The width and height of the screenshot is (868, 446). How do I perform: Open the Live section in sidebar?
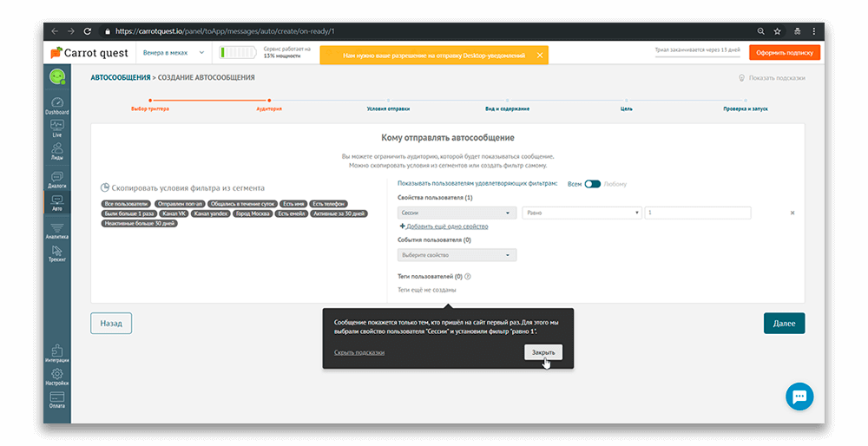point(57,128)
